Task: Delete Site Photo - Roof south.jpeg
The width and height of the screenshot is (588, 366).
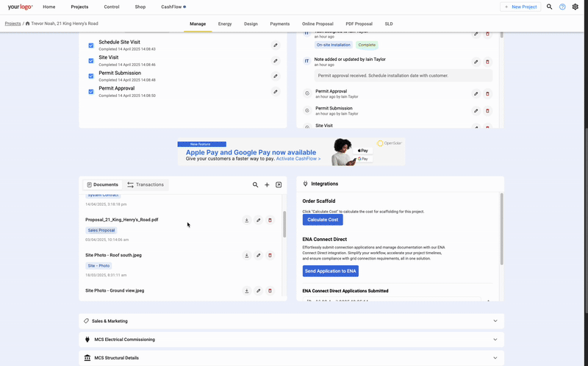Action: coord(270,255)
